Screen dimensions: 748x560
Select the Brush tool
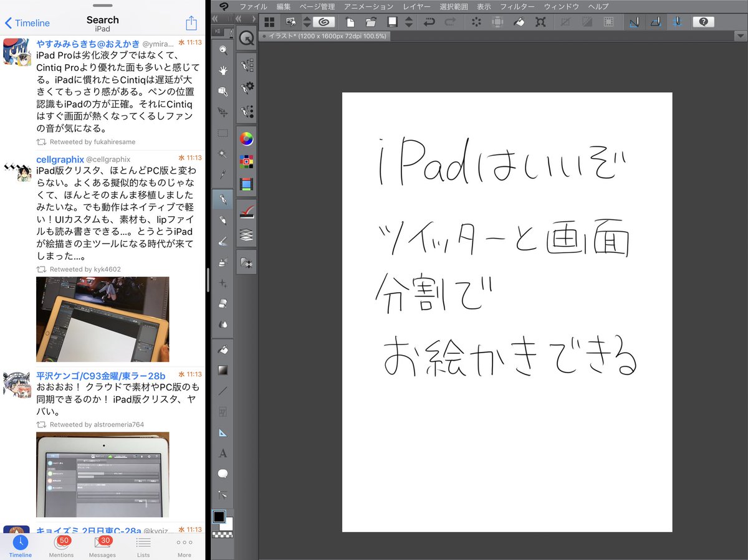(x=223, y=241)
